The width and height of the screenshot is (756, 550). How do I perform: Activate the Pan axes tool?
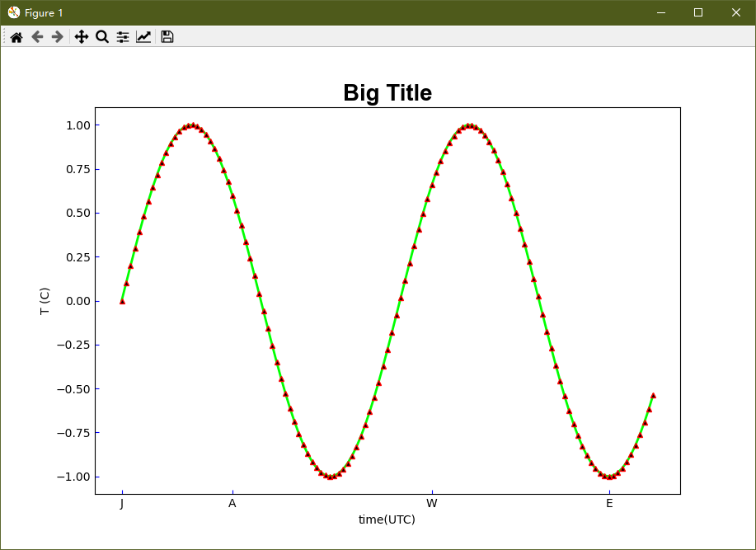pyautogui.click(x=82, y=37)
